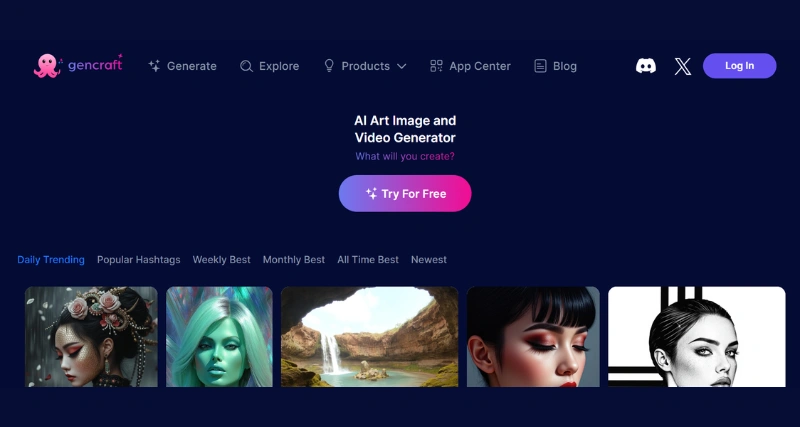800x427 pixels.
Task: View the Newest images tab
Action: 428,260
